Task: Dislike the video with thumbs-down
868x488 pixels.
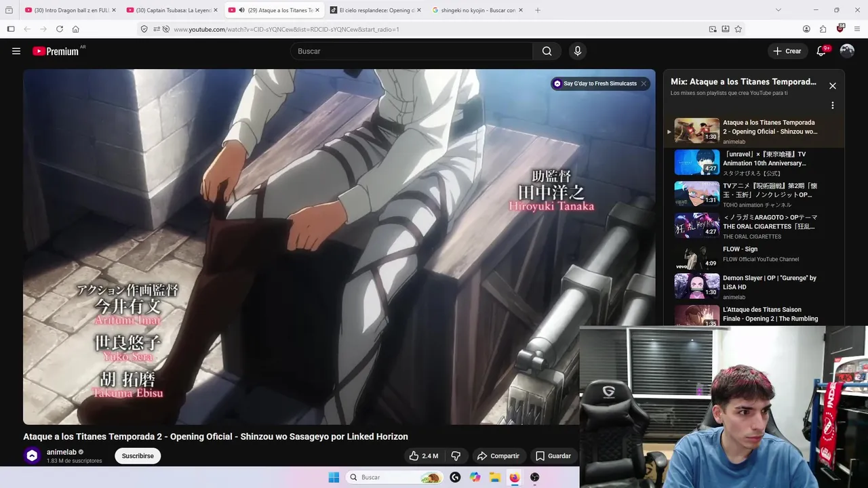Action: (456, 456)
